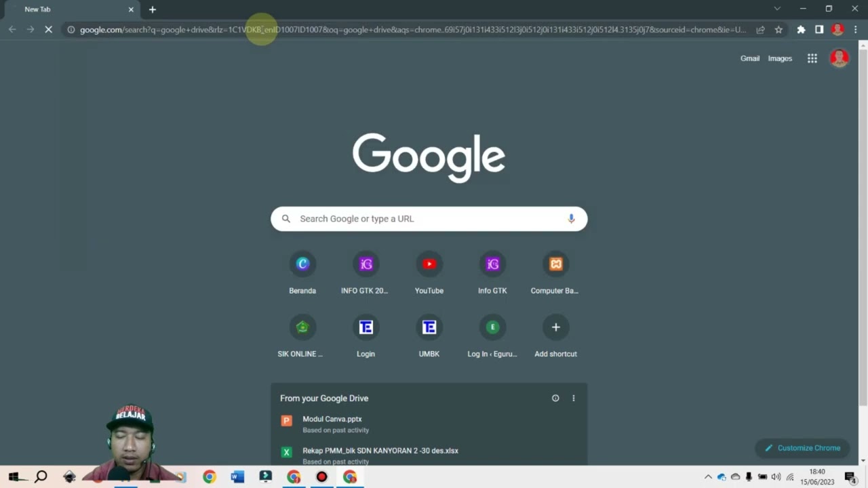Stop loading the page in toolbar
The width and height of the screenshot is (868, 488).
coord(48,30)
